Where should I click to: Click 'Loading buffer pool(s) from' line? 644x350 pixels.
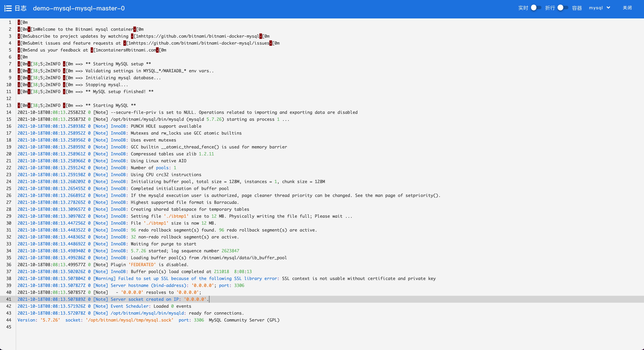pyautogui.click(x=152, y=258)
